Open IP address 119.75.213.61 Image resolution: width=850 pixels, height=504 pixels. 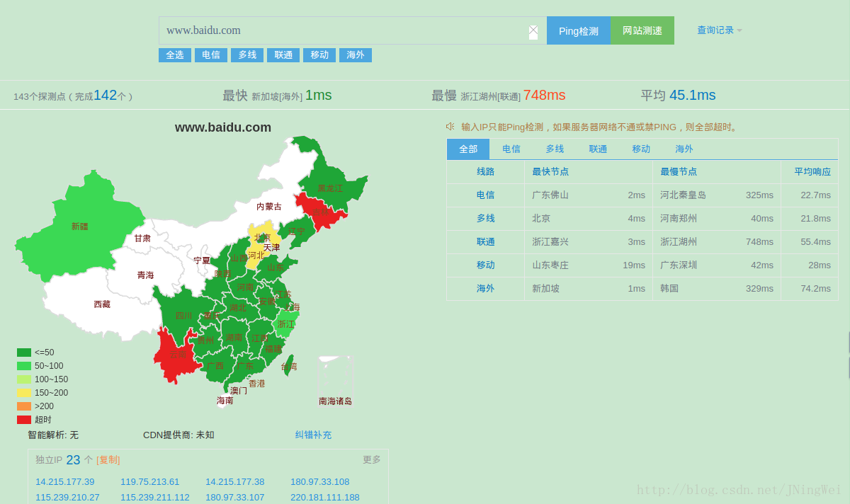[x=150, y=482]
